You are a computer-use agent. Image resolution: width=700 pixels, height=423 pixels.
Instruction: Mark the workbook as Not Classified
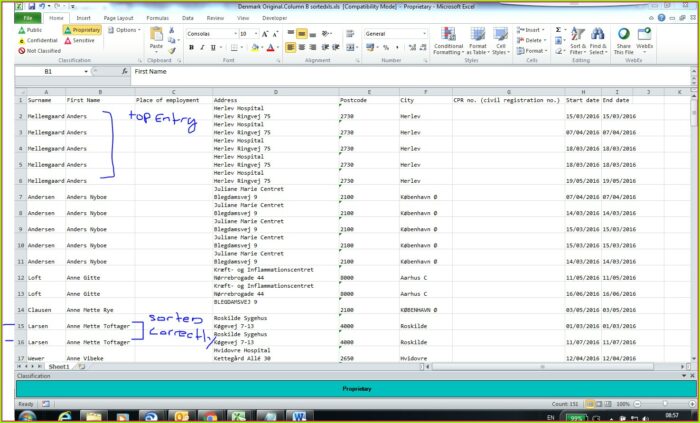click(39, 51)
